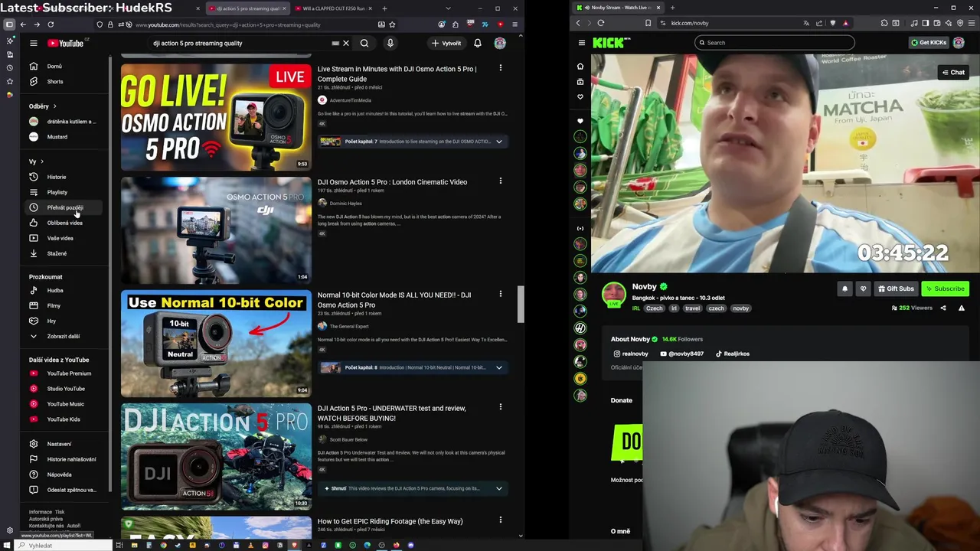Viewport: 980px width, 551px height.
Task: Open Historie in the sidebar
Action: pyautogui.click(x=64, y=177)
